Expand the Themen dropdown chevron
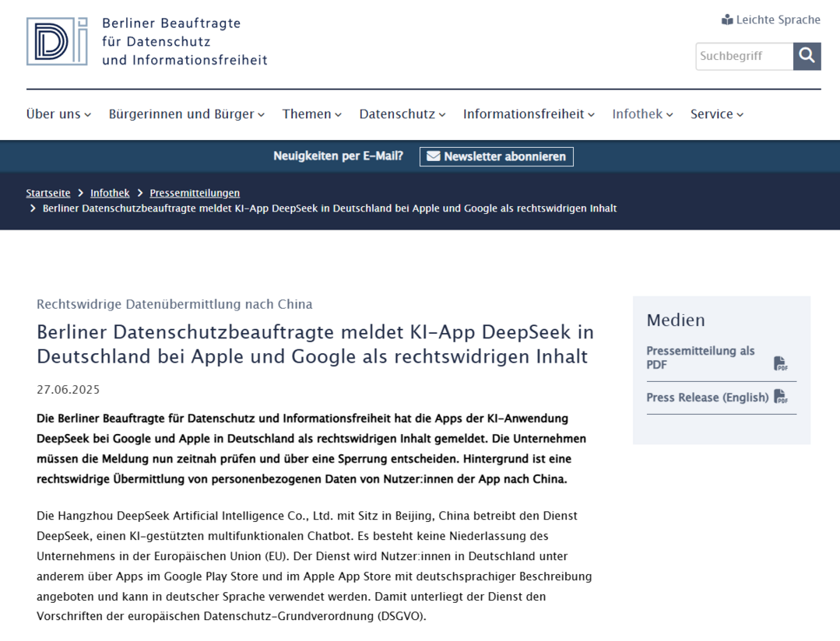The height and width of the screenshot is (641, 840). click(338, 114)
